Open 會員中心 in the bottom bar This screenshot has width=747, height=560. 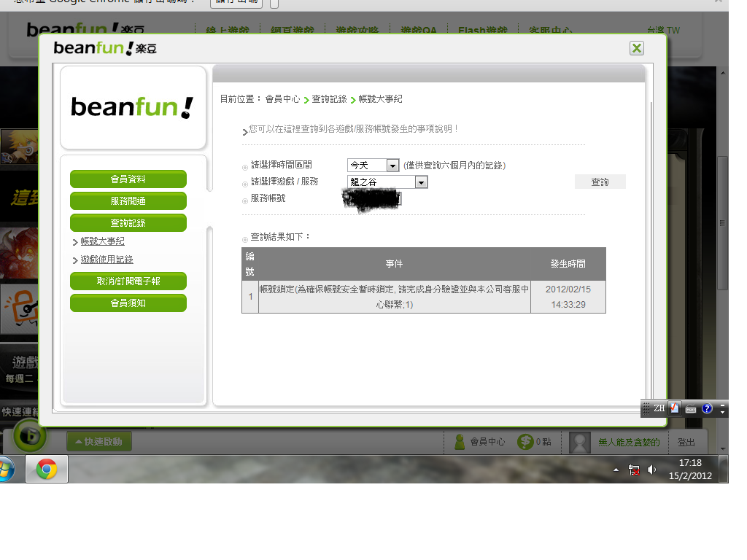tap(487, 442)
